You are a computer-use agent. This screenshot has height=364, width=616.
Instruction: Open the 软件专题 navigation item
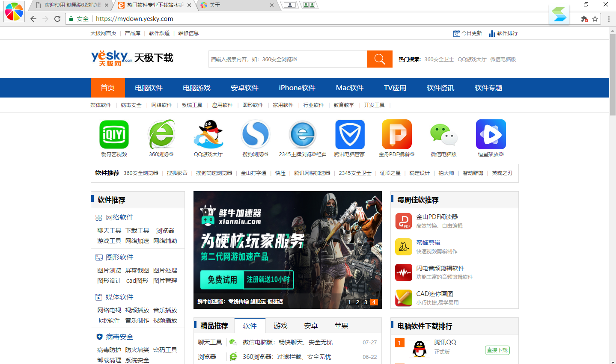tap(488, 88)
